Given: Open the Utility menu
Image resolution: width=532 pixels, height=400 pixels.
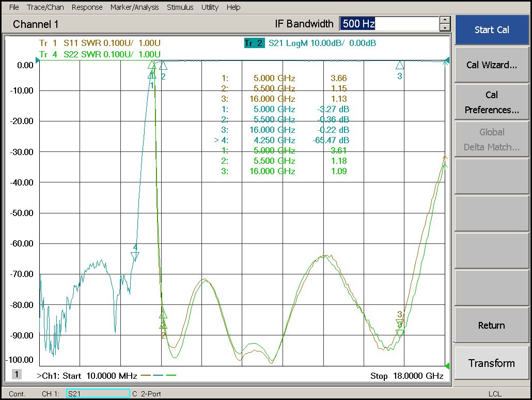Looking at the screenshot, I should (x=210, y=7).
